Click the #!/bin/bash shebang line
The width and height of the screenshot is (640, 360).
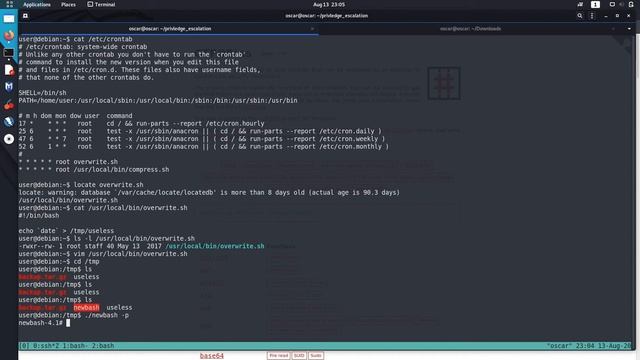(39, 216)
